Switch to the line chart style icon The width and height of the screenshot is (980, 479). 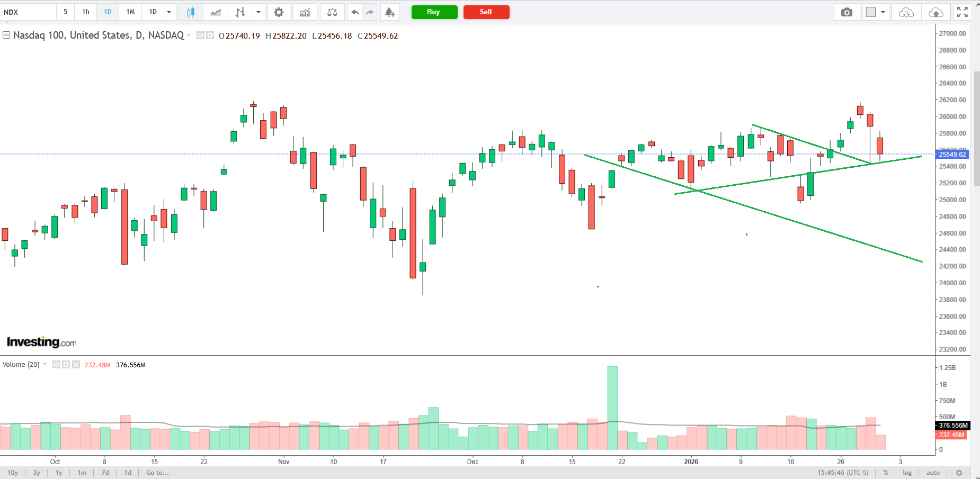coord(216,12)
